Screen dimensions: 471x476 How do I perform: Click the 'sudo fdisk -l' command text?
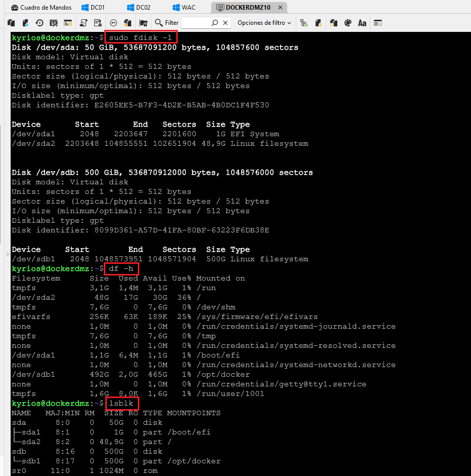click(140, 37)
